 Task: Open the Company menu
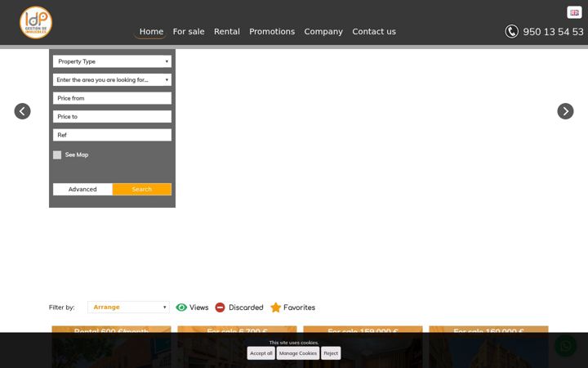tap(323, 32)
